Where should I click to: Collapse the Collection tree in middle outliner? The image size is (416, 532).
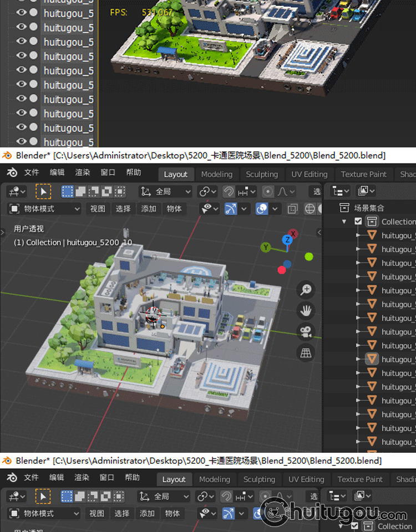pos(345,222)
